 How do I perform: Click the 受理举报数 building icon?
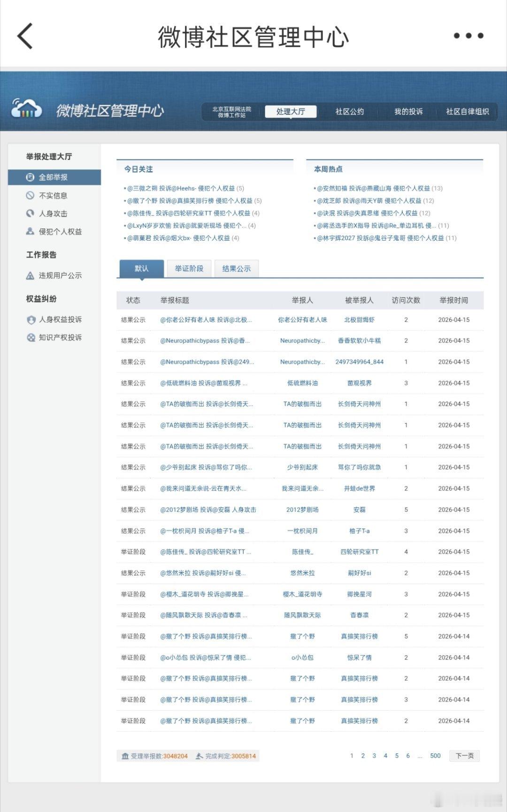click(x=125, y=756)
